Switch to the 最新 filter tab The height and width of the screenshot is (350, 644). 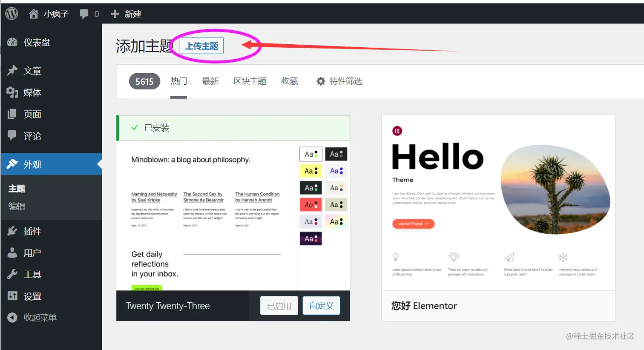pos(210,81)
